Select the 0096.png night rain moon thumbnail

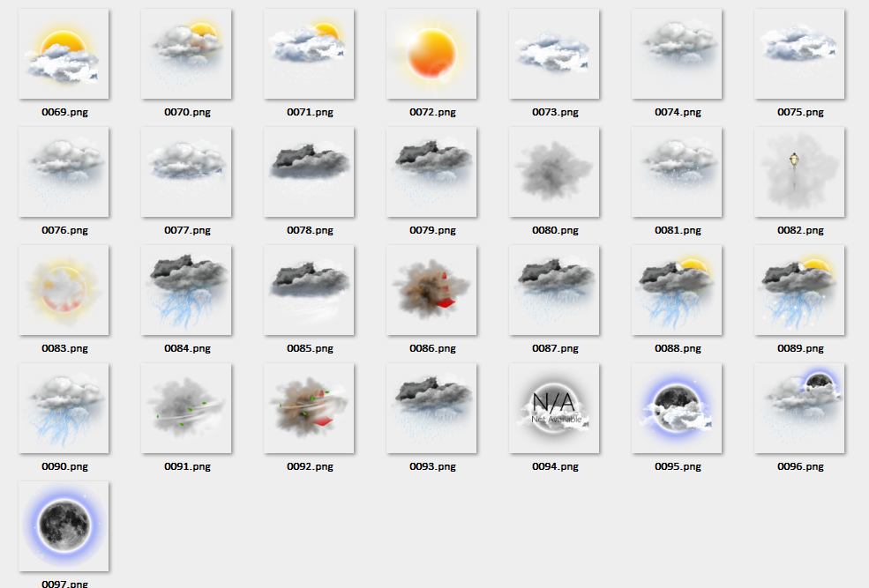click(x=799, y=408)
